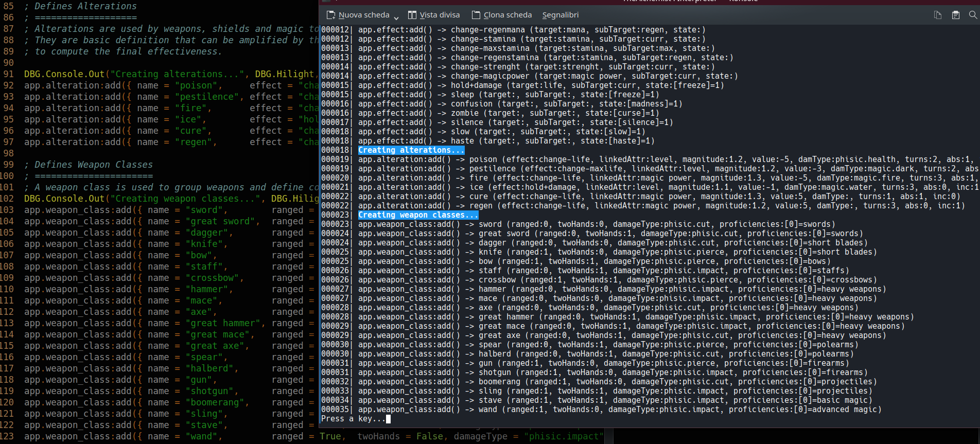
Task: Click editor line number 102
Action: point(7,199)
